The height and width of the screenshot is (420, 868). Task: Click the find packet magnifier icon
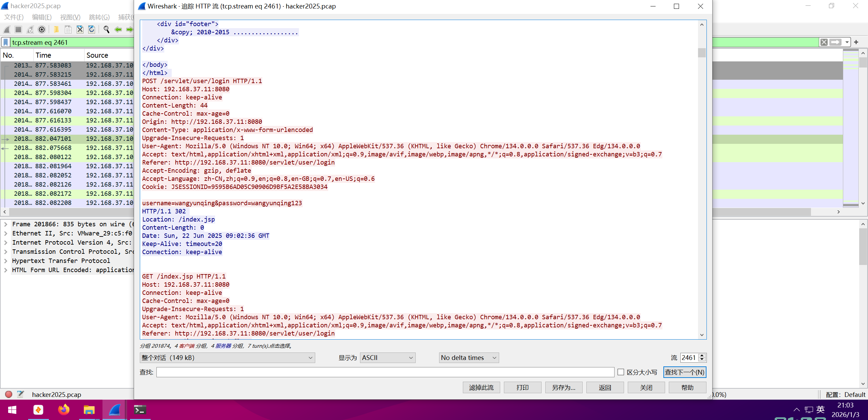(106, 30)
